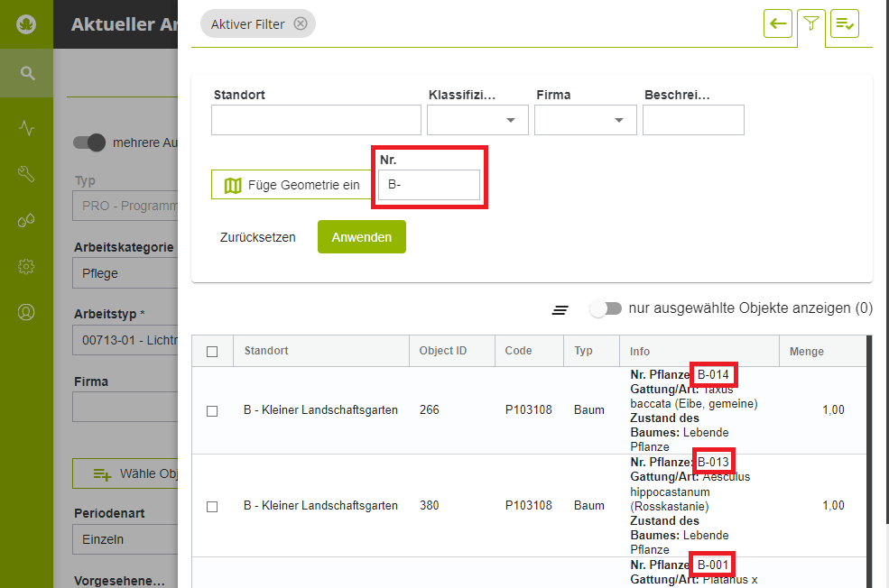
Task: Remove the Aktiver Filter chip
Action: coord(301,24)
